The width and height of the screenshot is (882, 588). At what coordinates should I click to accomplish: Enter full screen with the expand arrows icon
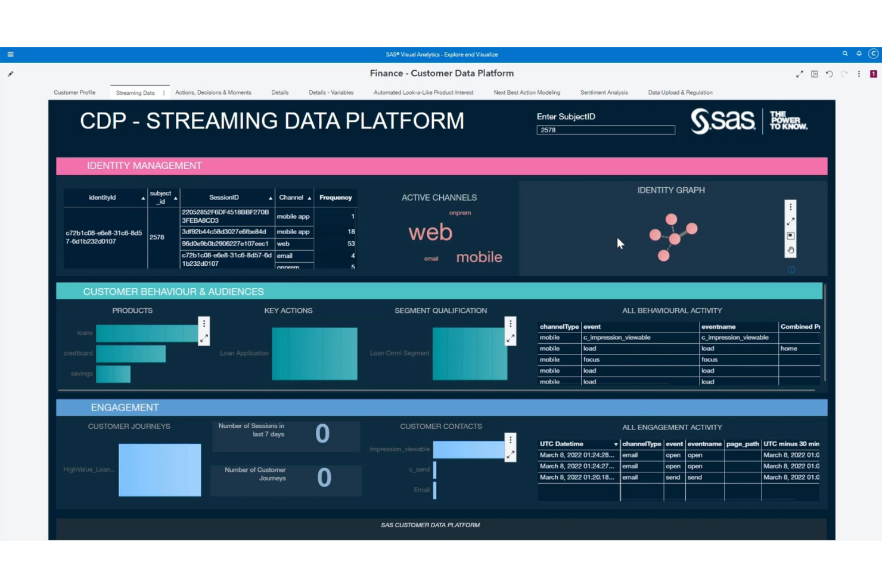pyautogui.click(x=800, y=74)
